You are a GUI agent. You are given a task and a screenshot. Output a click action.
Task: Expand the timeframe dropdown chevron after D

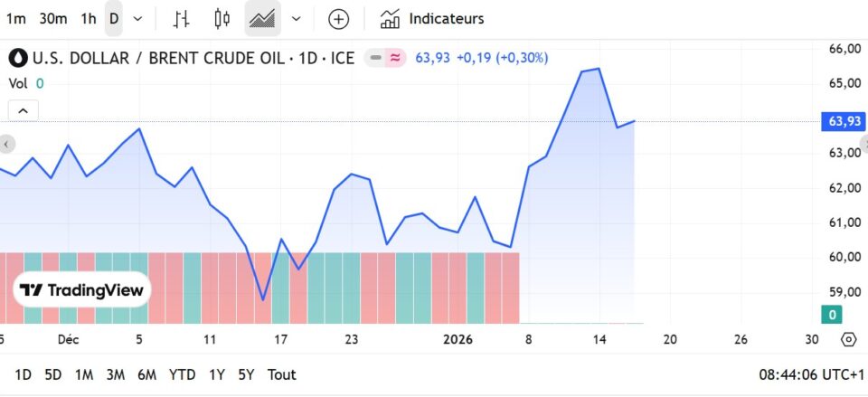click(x=137, y=18)
